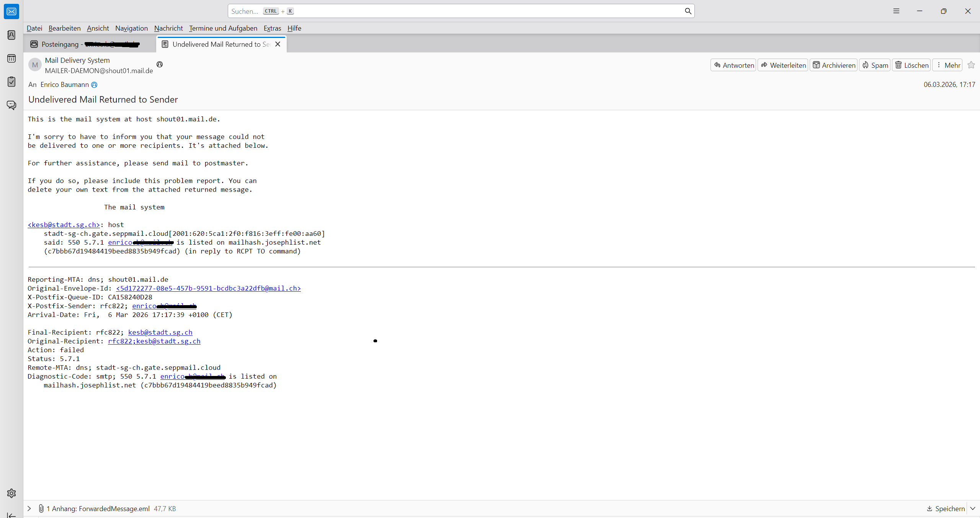Click the Spam button

875,65
